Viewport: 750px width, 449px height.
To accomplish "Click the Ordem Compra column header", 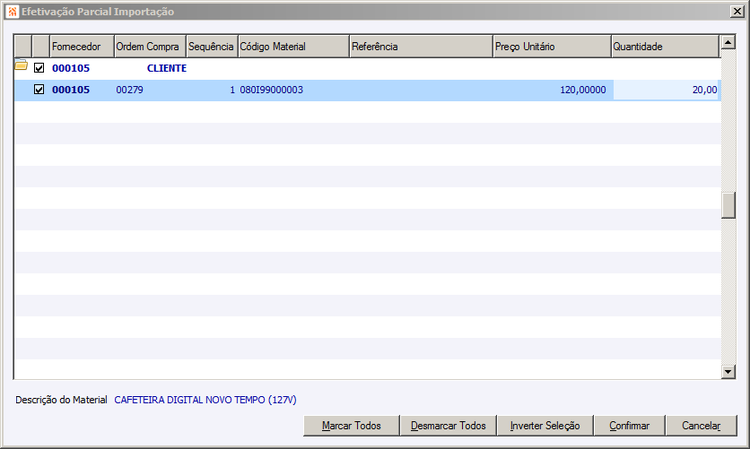I will tap(150, 46).
